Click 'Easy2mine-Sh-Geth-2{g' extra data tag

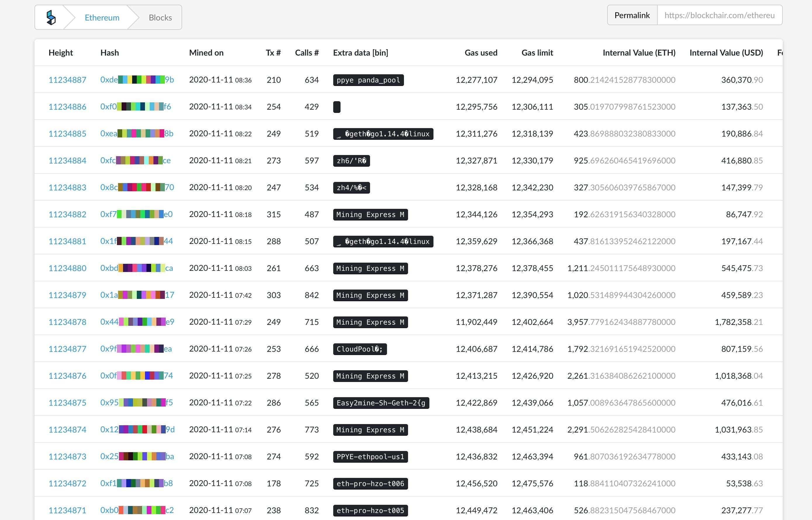[381, 403]
